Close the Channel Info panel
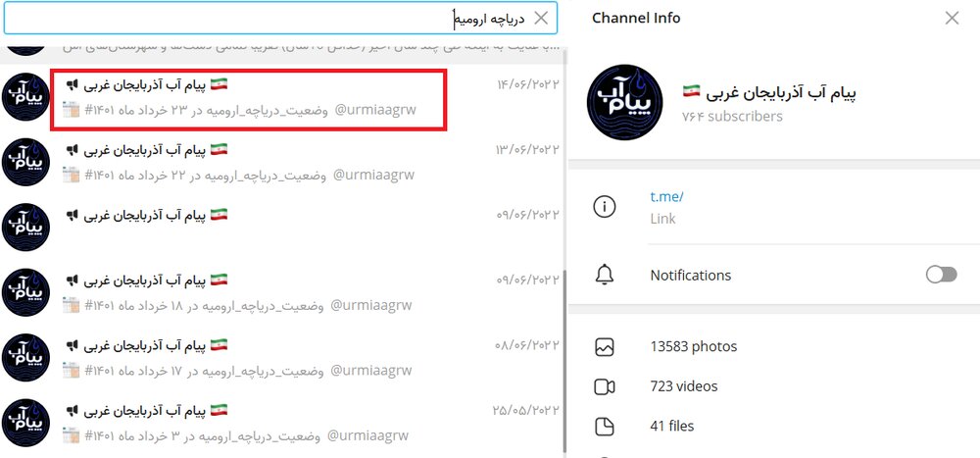Image resolution: width=980 pixels, height=458 pixels. 951,18
